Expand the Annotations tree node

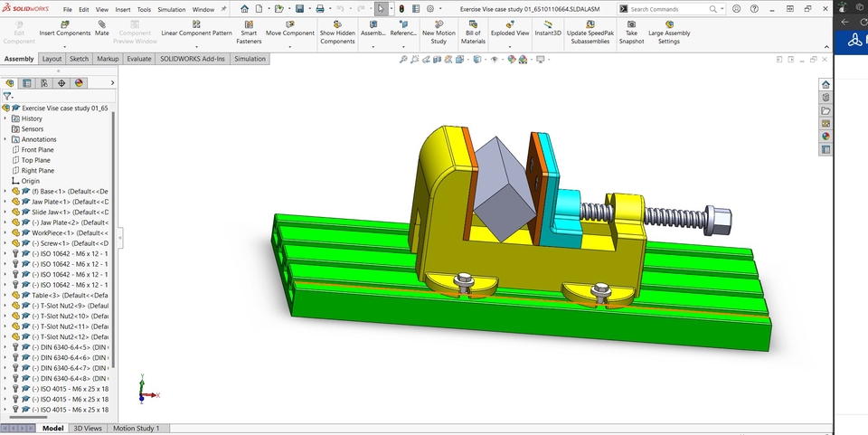point(5,139)
